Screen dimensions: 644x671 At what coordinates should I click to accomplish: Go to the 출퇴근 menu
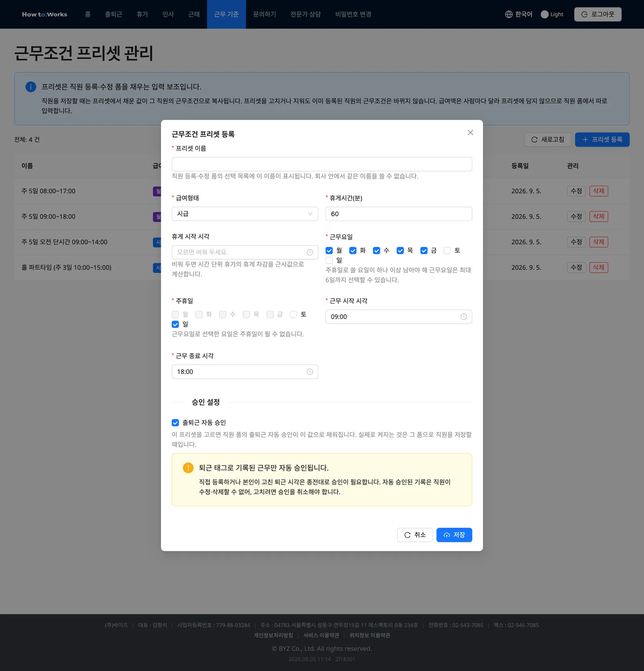114,14
